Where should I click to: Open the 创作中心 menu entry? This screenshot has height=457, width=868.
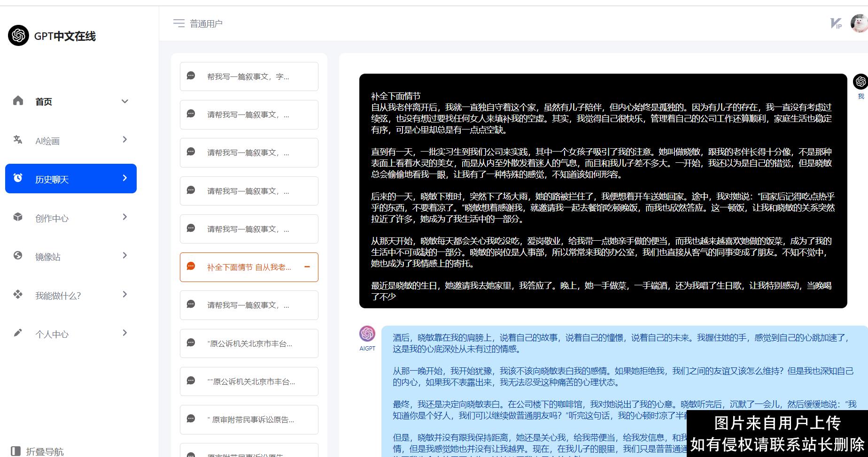click(52, 217)
